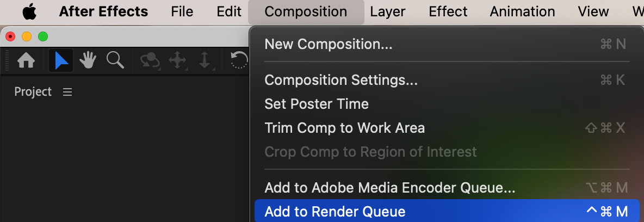Image resolution: width=644 pixels, height=222 pixels.
Task: Select the Pan camera tool
Action: click(177, 61)
